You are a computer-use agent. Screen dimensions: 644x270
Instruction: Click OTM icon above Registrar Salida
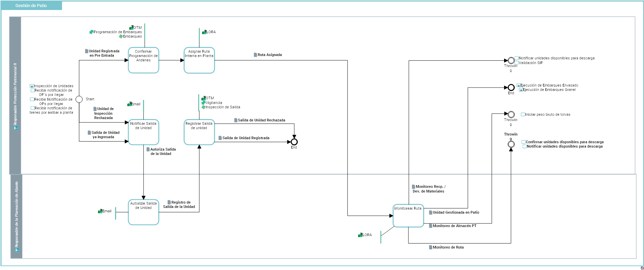(x=203, y=98)
